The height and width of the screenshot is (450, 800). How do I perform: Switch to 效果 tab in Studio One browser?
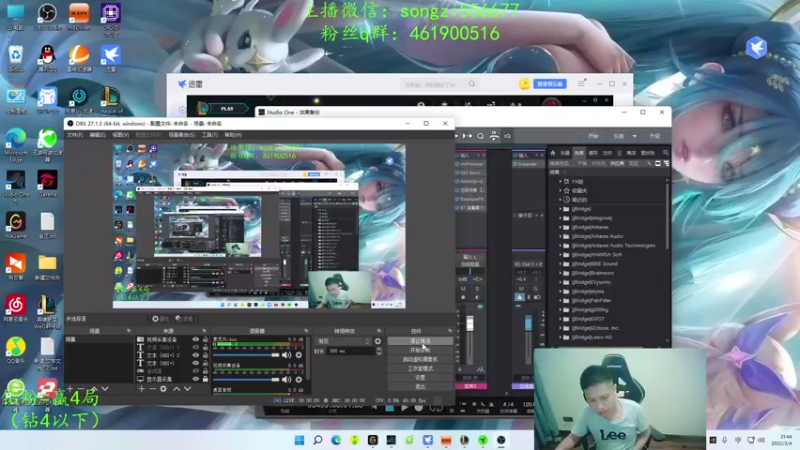[x=579, y=153]
